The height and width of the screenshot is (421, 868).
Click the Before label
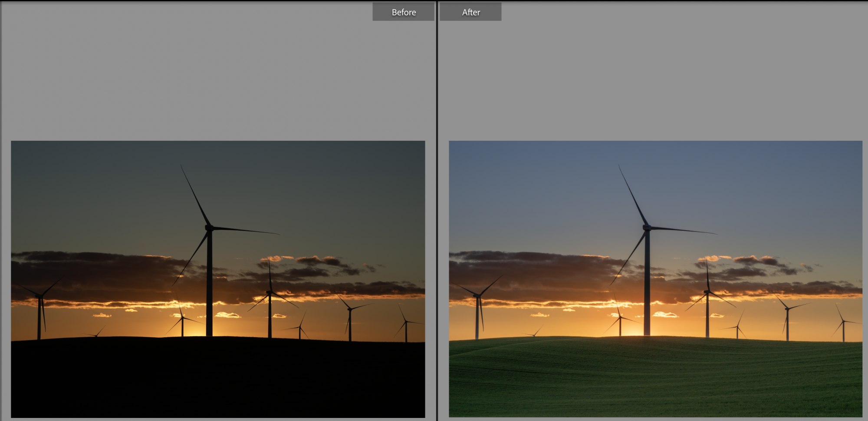tap(403, 12)
